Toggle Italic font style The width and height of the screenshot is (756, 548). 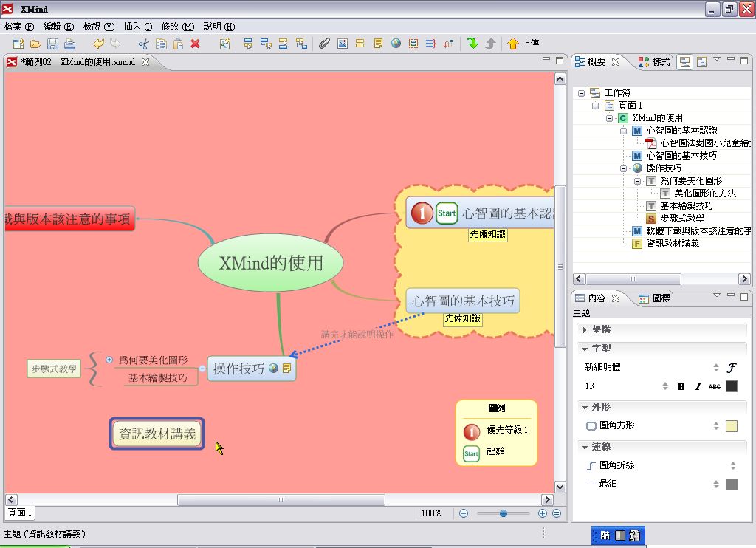[698, 386]
